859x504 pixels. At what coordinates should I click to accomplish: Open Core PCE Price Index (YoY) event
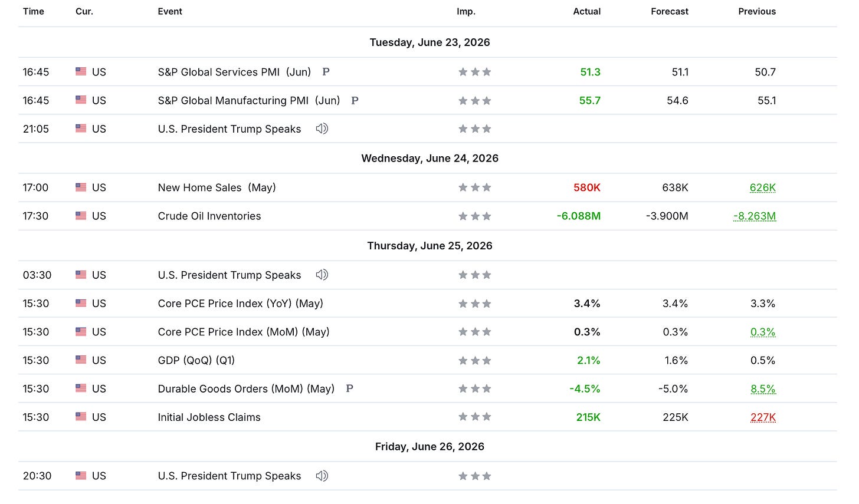point(241,304)
